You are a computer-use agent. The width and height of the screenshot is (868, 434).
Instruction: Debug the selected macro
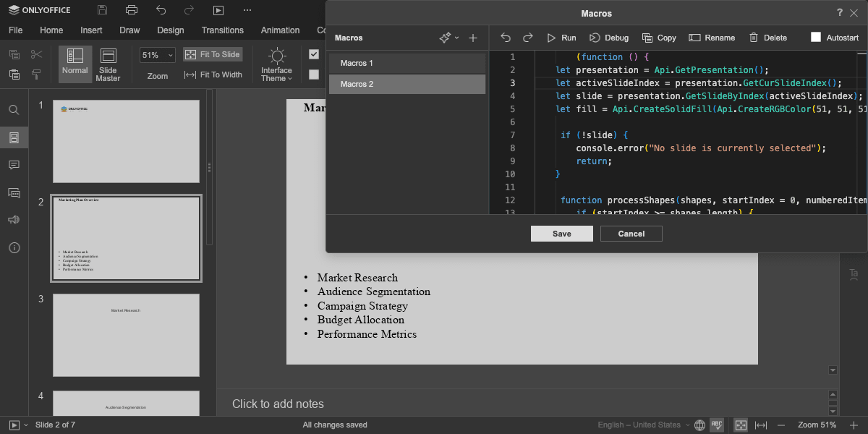609,38
